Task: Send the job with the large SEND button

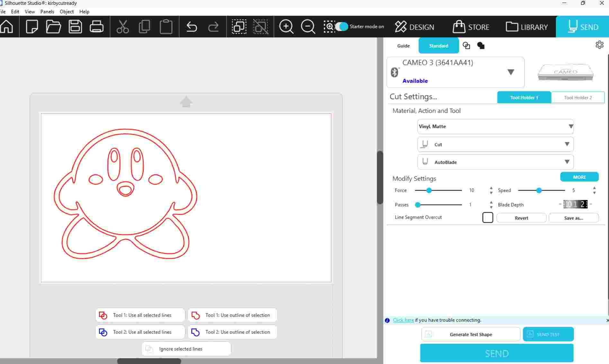Action: click(x=497, y=353)
